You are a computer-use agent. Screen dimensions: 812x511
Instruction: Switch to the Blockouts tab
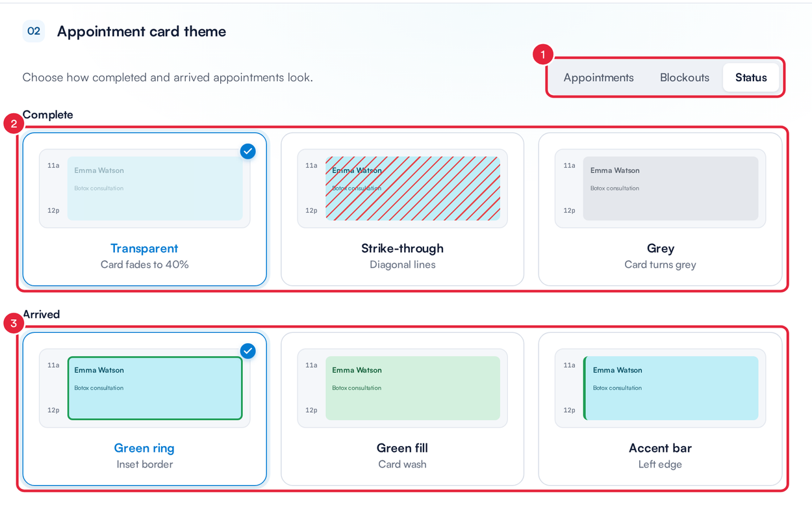684,77
